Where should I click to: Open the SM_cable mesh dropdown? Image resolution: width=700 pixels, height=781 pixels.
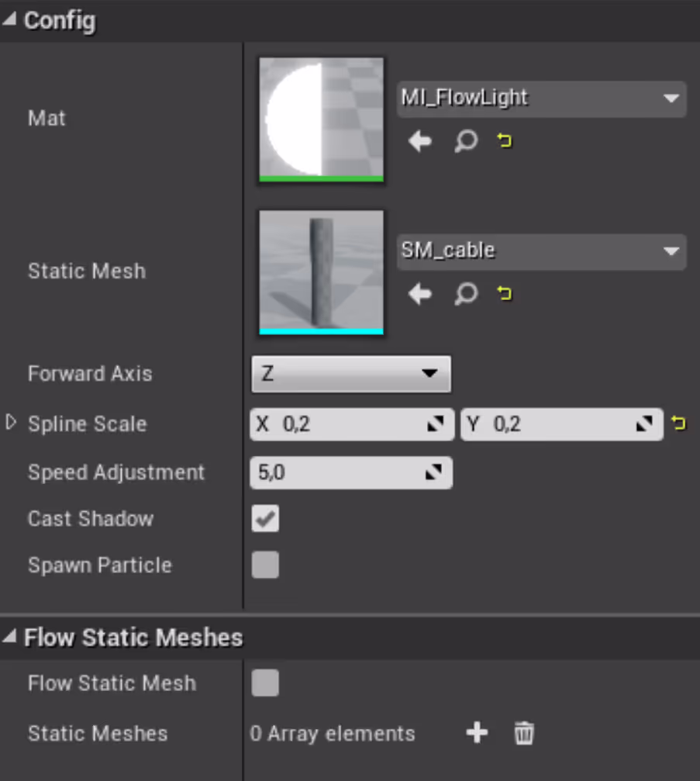tap(542, 251)
